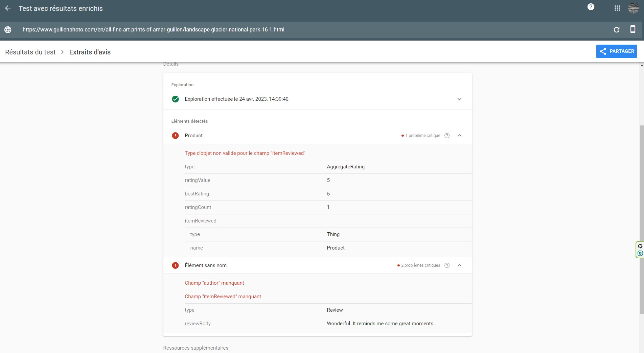Click help icon beside 2 problèmes critiques
This screenshot has width=644, height=353.
pos(447,265)
